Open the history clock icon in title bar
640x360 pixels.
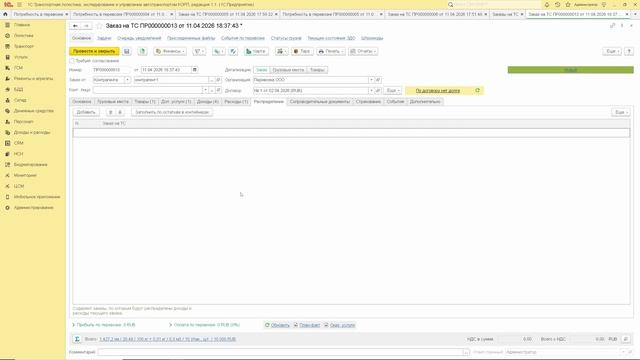point(557,4)
